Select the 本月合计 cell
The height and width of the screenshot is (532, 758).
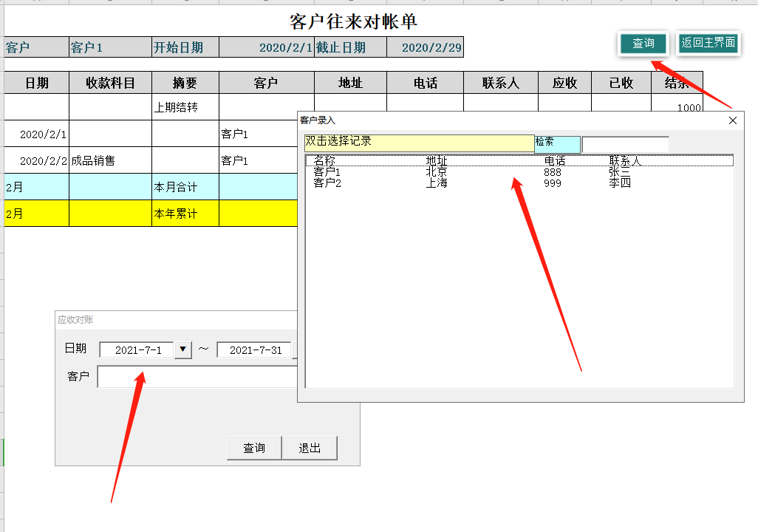185,187
